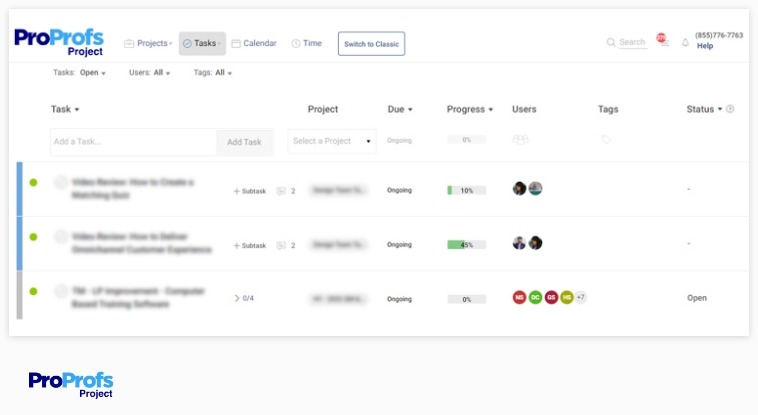Click the green status dot of the 0/4 task
The image size is (758, 415).
pos(33,292)
